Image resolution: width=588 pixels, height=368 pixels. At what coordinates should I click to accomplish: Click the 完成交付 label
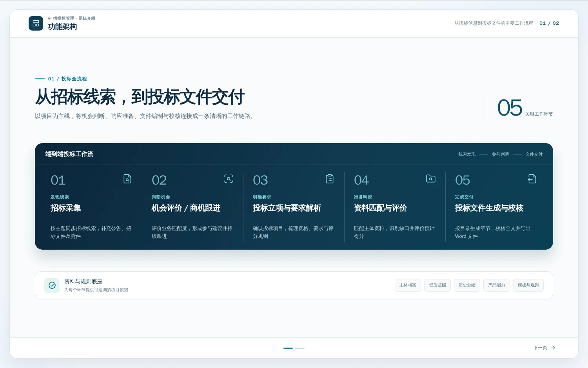(464, 197)
